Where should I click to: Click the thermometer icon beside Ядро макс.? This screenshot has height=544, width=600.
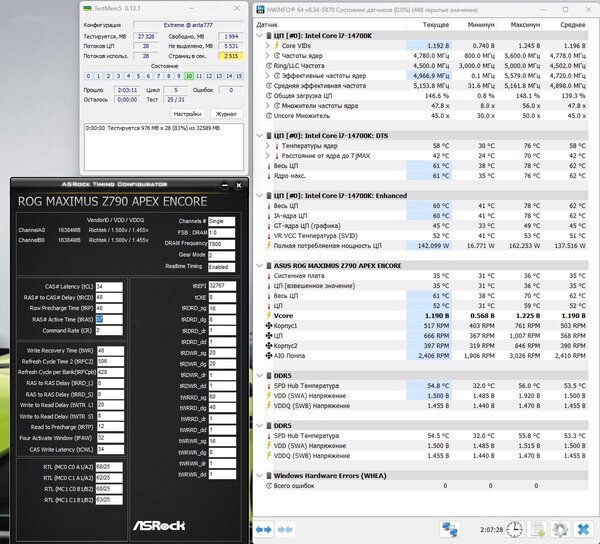[x=269, y=176]
